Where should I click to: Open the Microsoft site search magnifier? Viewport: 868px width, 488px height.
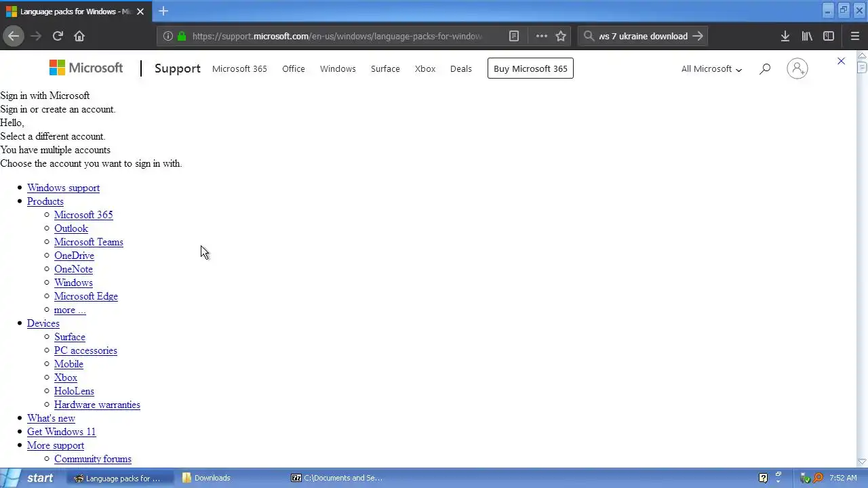[x=765, y=68]
